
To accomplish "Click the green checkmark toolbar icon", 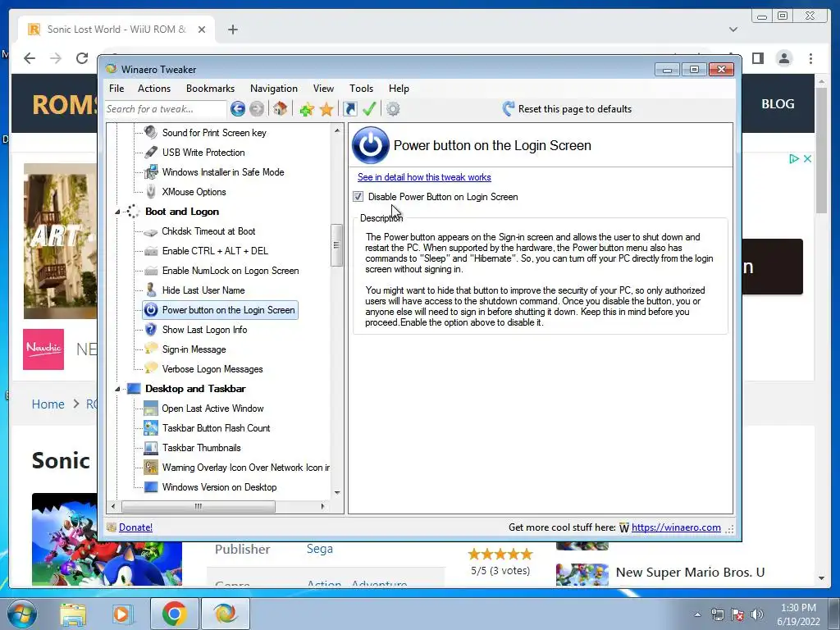I will [x=369, y=109].
